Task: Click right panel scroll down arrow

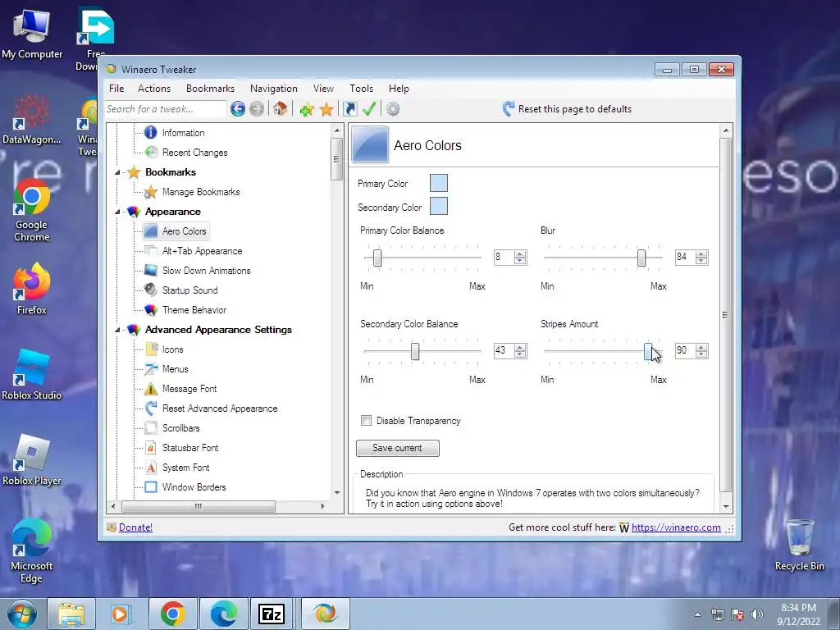Action: click(726, 507)
